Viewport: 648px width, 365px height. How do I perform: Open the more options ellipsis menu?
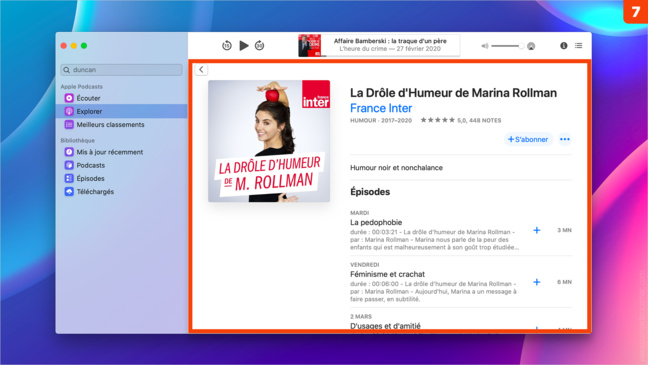click(565, 139)
